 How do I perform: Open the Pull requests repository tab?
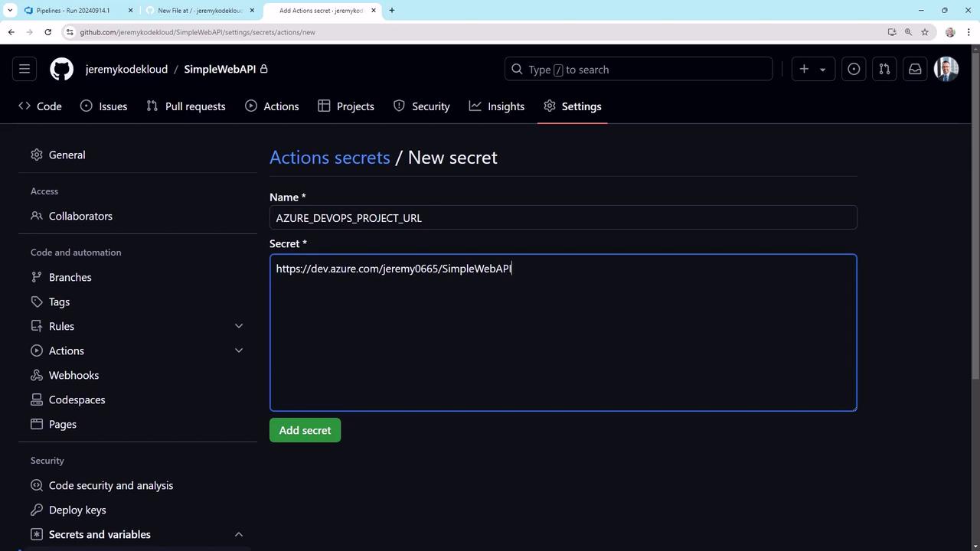[x=186, y=106]
